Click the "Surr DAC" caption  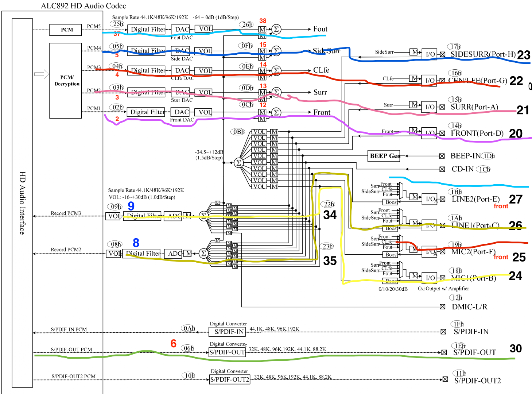182,100
